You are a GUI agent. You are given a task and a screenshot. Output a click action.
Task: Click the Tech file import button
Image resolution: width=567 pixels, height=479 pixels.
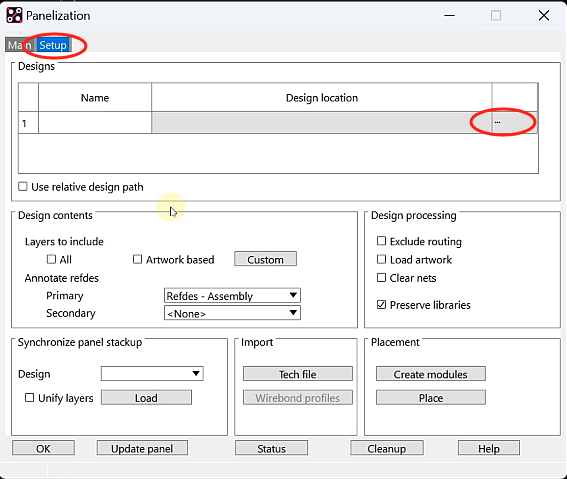point(298,374)
